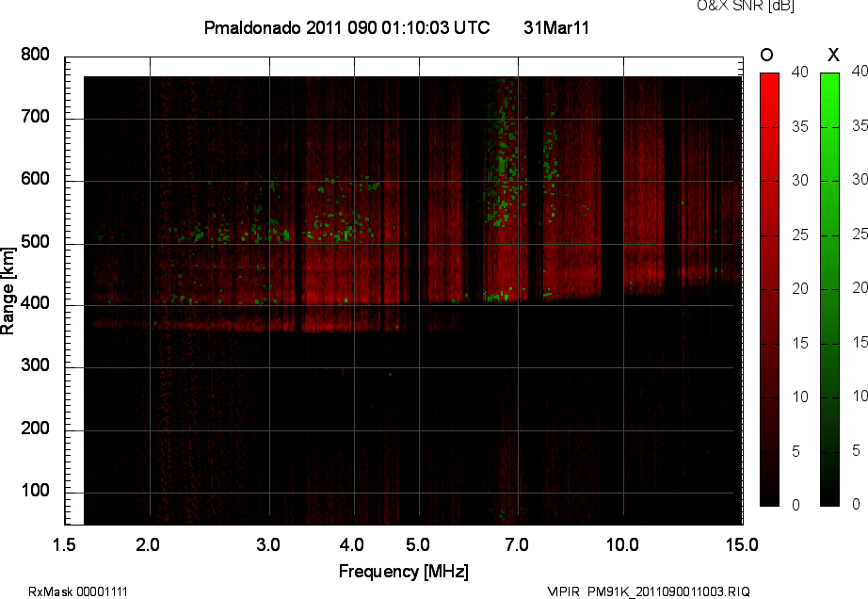The width and height of the screenshot is (868, 599).
Task: Select the 100 tick on the Range axis
Action: click(x=36, y=493)
